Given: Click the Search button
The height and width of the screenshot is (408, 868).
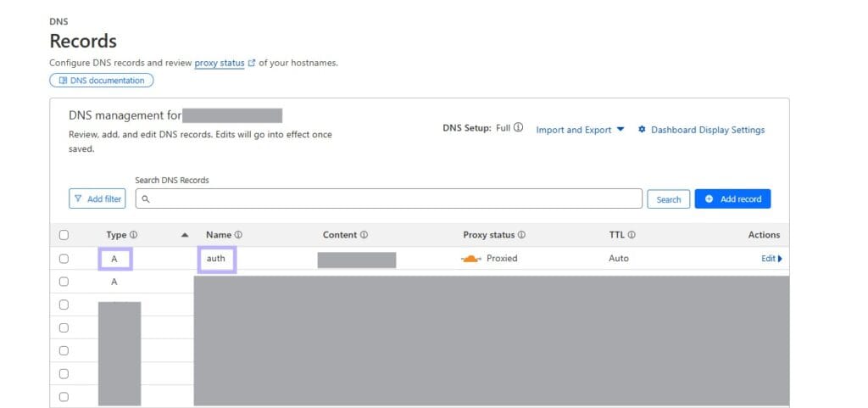Looking at the screenshot, I should [668, 199].
